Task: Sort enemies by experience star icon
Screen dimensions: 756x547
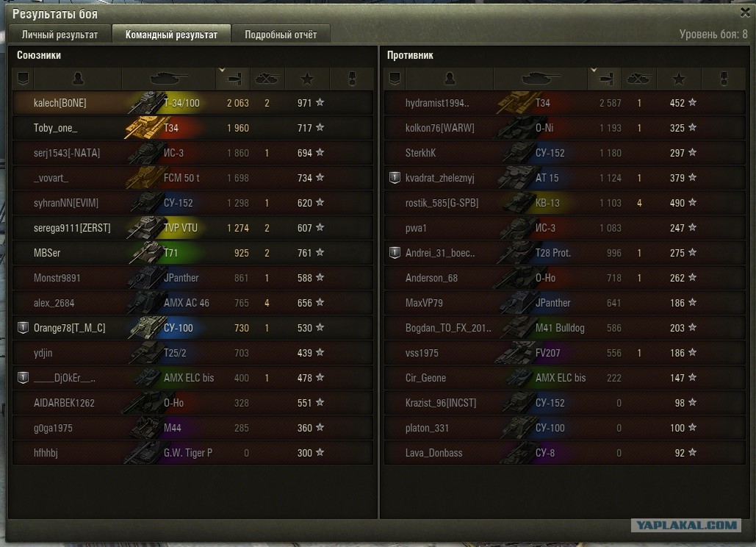Action: click(x=679, y=79)
